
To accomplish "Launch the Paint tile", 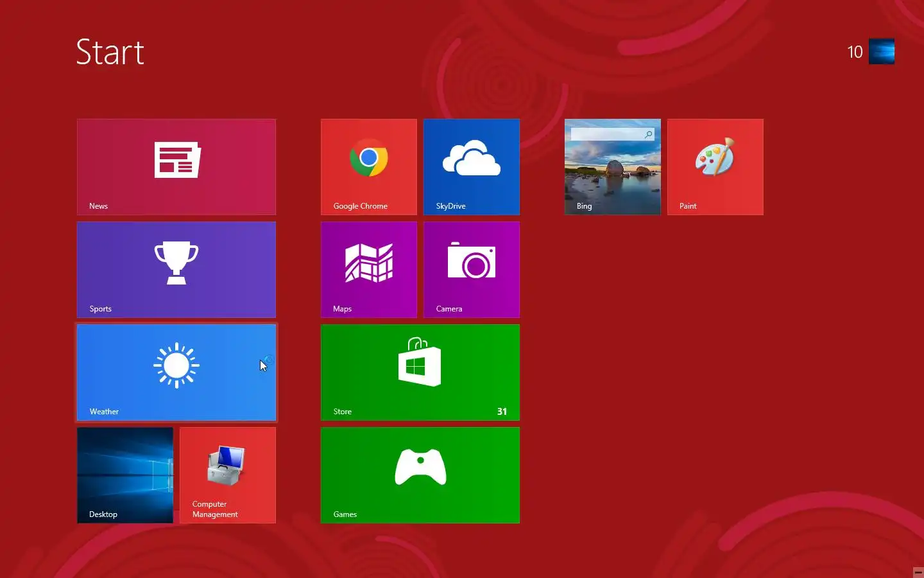I will (715, 167).
